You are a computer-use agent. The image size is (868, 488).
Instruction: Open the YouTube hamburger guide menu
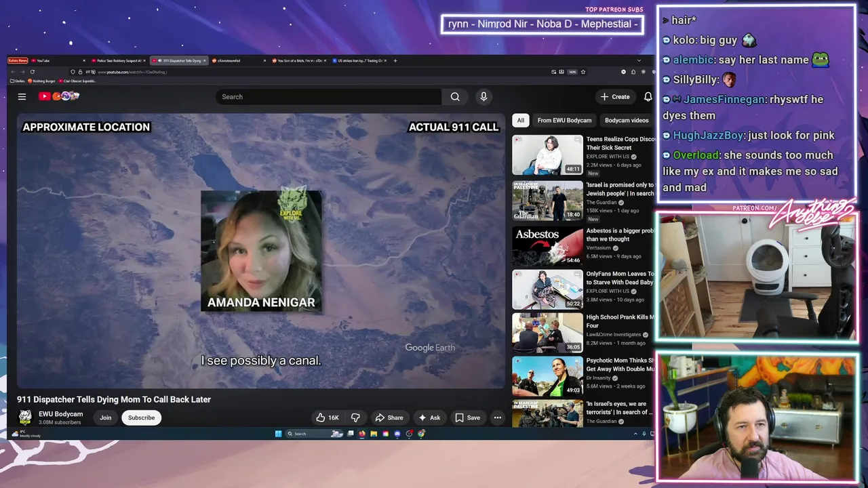(22, 97)
